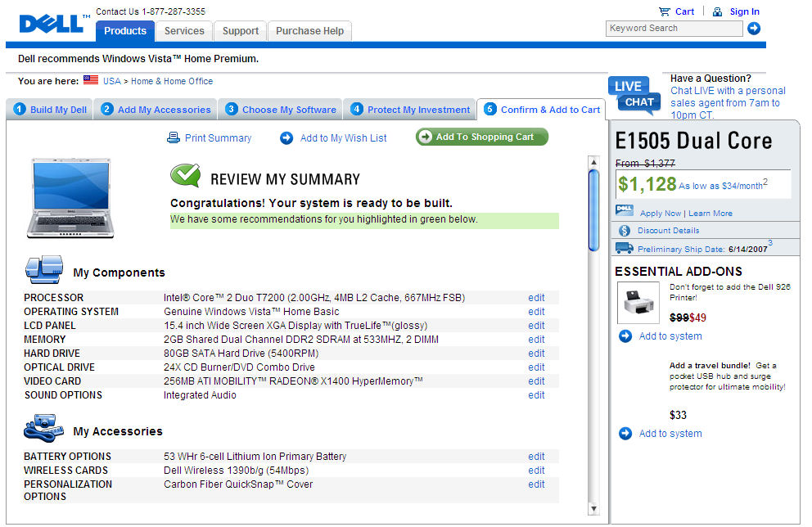Click the green checkmark summary icon
812x527 pixels.
coord(185,175)
